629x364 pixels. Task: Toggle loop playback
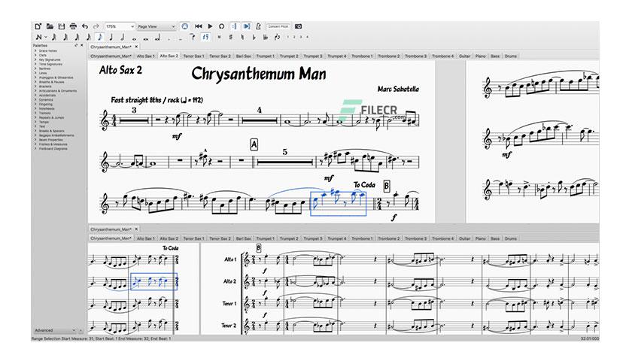[221, 26]
